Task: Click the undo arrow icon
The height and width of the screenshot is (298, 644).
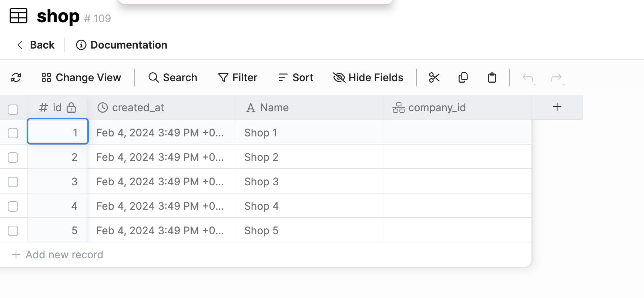Action: [x=528, y=77]
